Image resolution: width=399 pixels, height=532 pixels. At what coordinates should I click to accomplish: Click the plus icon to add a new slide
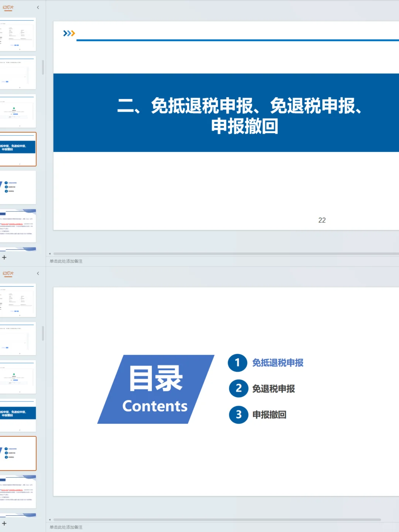pyautogui.click(x=4, y=258)
